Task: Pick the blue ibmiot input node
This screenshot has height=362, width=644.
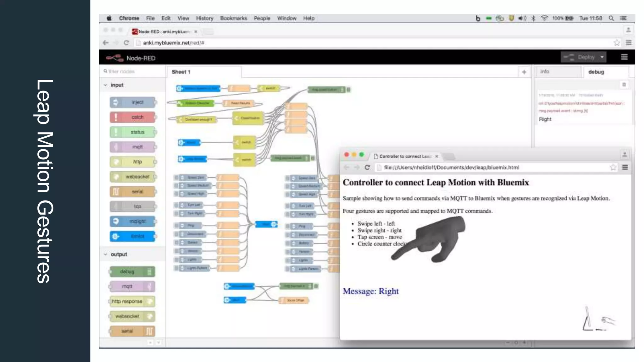Action: (x=133, y=236)
